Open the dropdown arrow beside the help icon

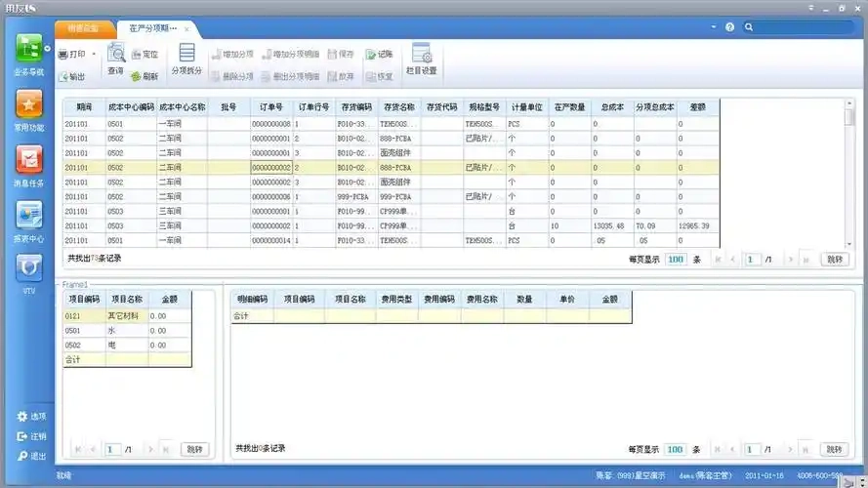pos(714,27)
